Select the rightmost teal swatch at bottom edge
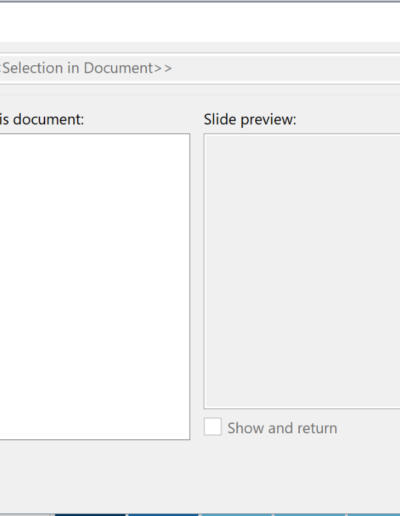 [374, 515]
